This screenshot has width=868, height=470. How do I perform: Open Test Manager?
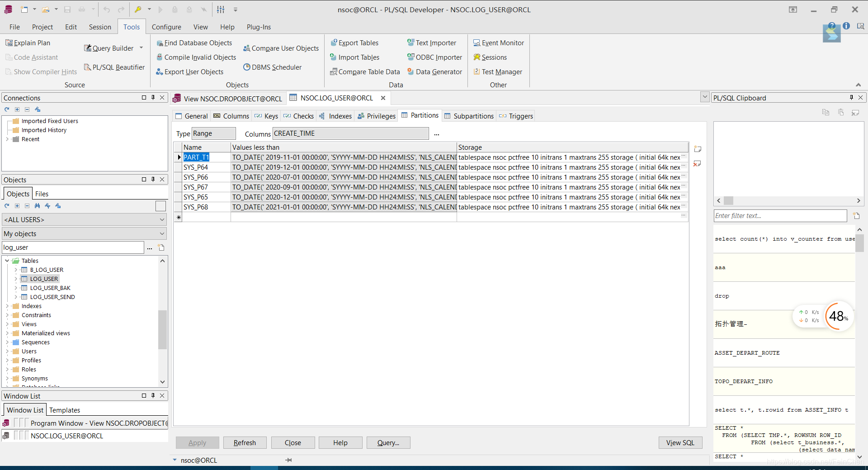point(498,72)
